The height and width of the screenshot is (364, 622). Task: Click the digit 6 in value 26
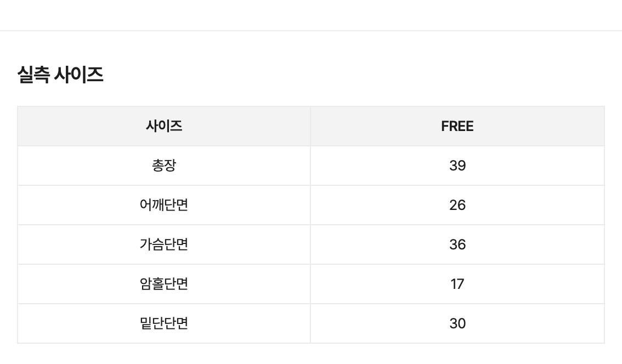462,205
